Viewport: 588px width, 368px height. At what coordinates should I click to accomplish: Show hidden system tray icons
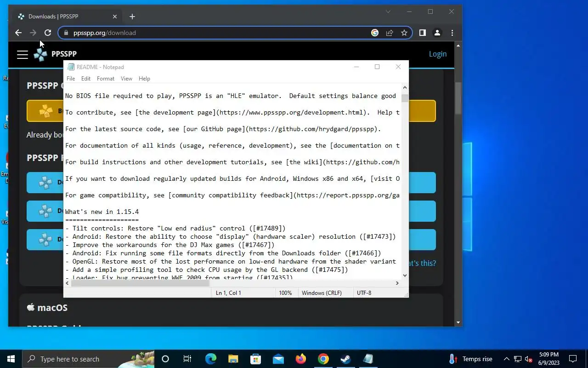(x=507, y=359)
